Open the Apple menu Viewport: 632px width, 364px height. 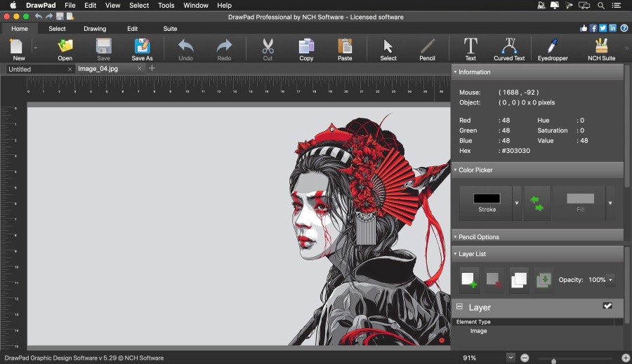pos(13,5)
